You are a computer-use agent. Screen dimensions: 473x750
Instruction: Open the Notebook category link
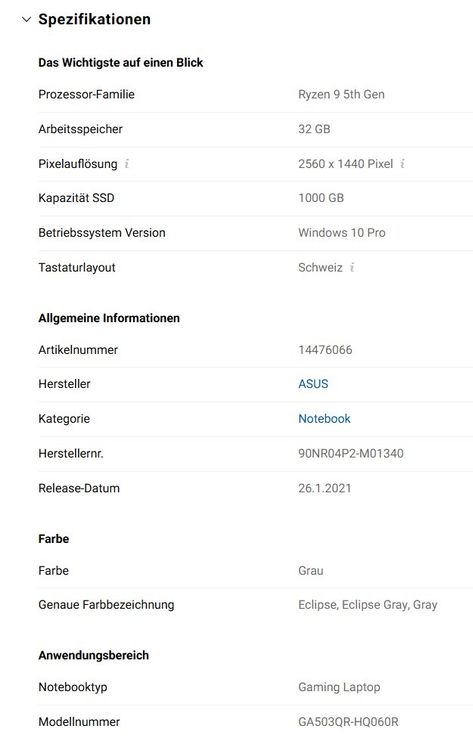(324, 419)
